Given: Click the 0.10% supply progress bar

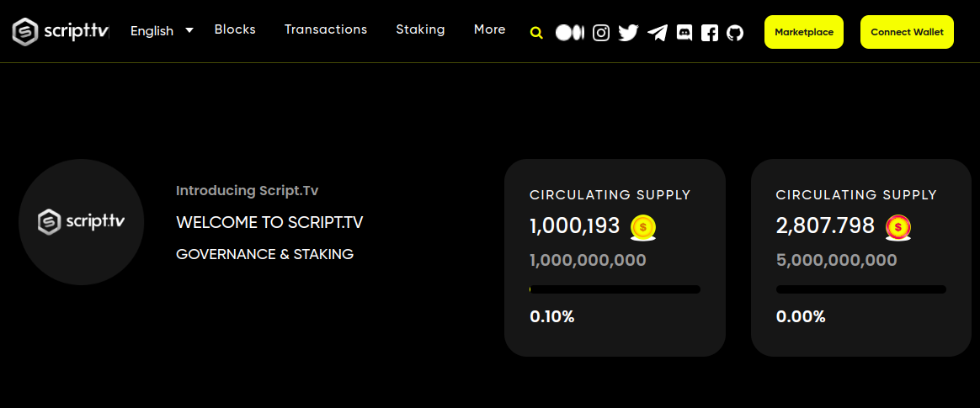Looking at the screenshot, I should point(615,289).
